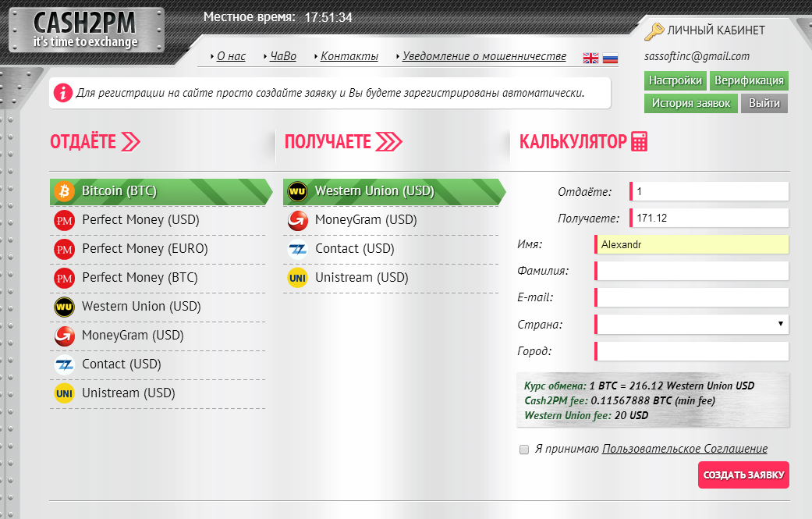The width and height of the screenshot is (812, 519).
Task: Open История заявок button
Action: (691, 103)
